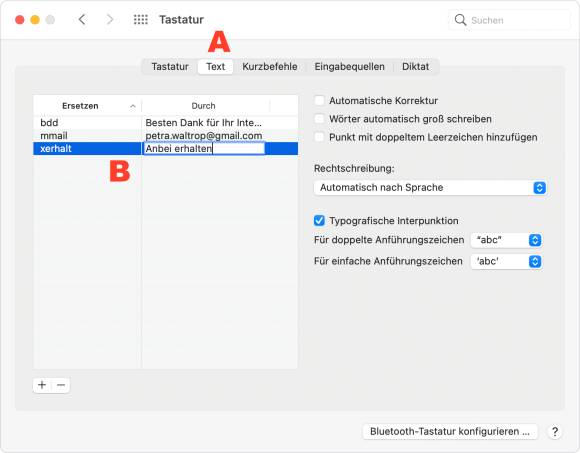
Task: Open the einfache Anführungszeichen dropdown
Action: (x=506, y=262)
